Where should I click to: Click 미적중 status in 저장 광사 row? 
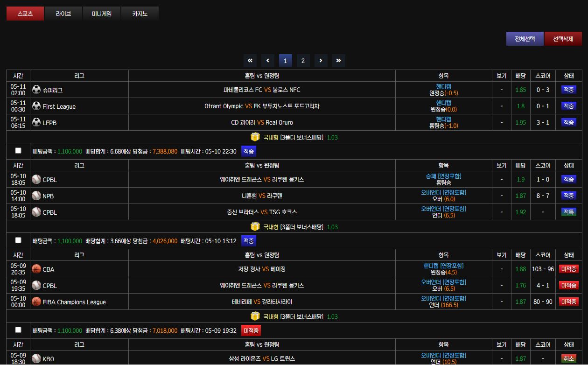point(568,269)
